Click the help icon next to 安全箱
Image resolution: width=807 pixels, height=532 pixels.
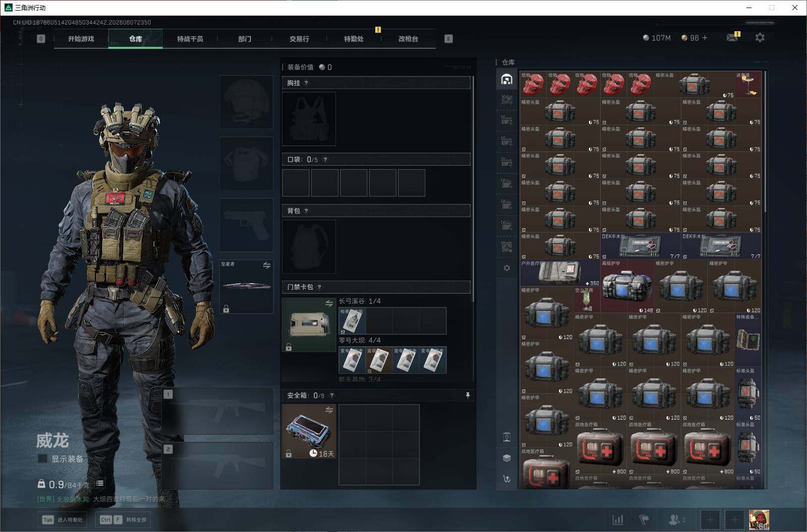tap(331, 395)
